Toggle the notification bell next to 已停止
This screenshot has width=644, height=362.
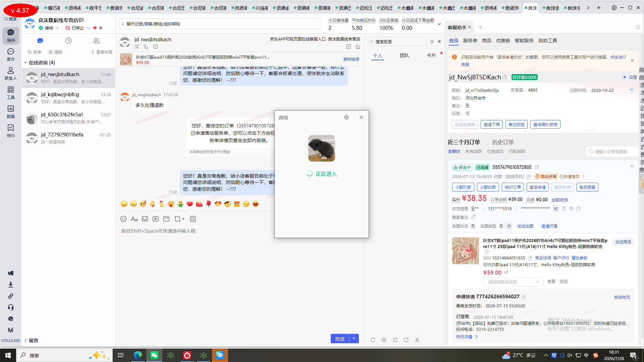101,28
